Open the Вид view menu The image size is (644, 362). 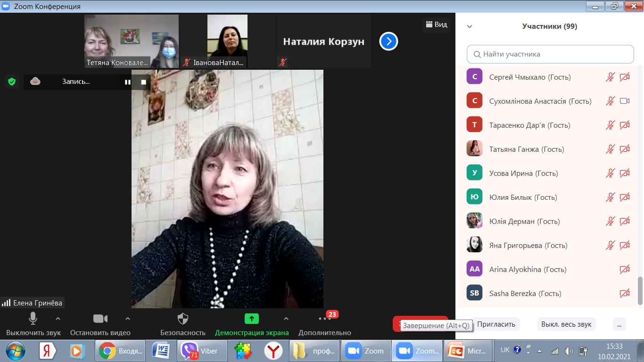pyautogui.click(x=436, y=25)
